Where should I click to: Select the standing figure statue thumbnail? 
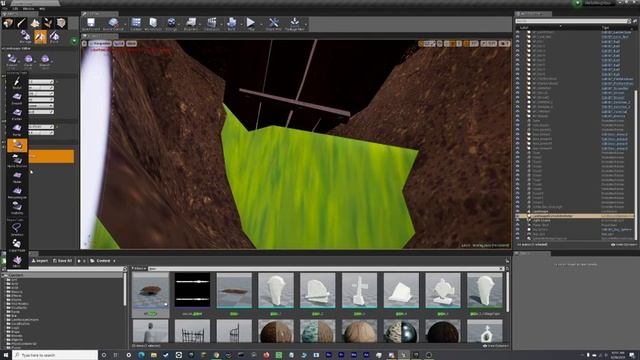click(150, 331)
